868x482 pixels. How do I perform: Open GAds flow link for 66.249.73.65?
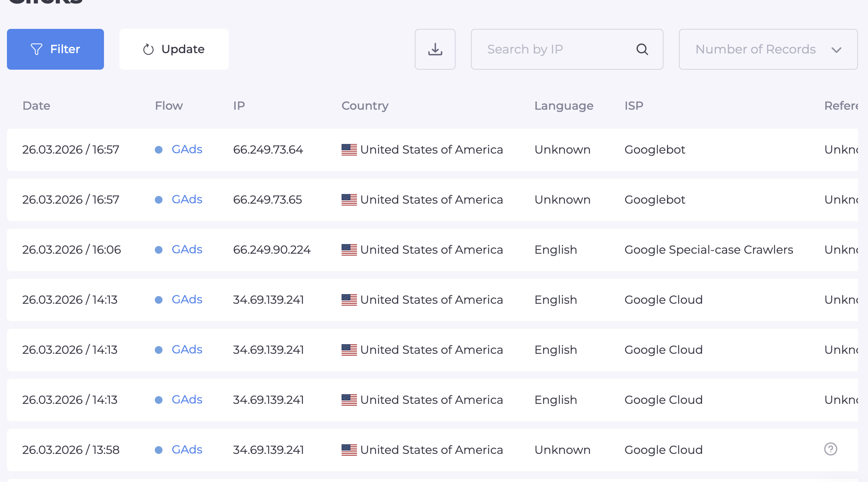pyautogui.click(x=187, y=199)
